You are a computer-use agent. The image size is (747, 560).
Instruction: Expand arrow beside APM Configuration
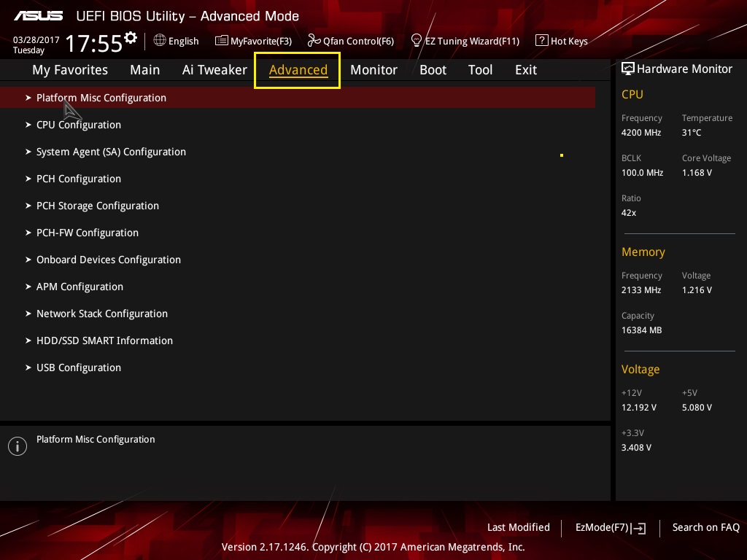coord(28,287)
